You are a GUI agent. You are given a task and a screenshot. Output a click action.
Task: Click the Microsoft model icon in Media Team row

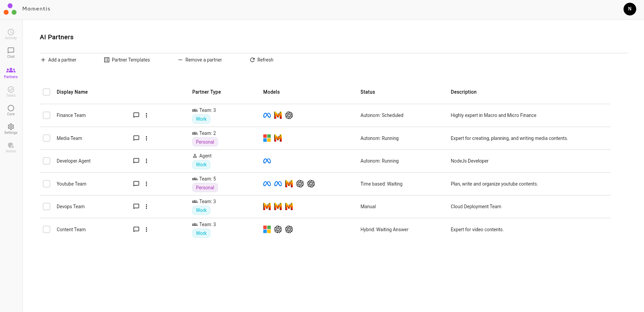point(267,138)
